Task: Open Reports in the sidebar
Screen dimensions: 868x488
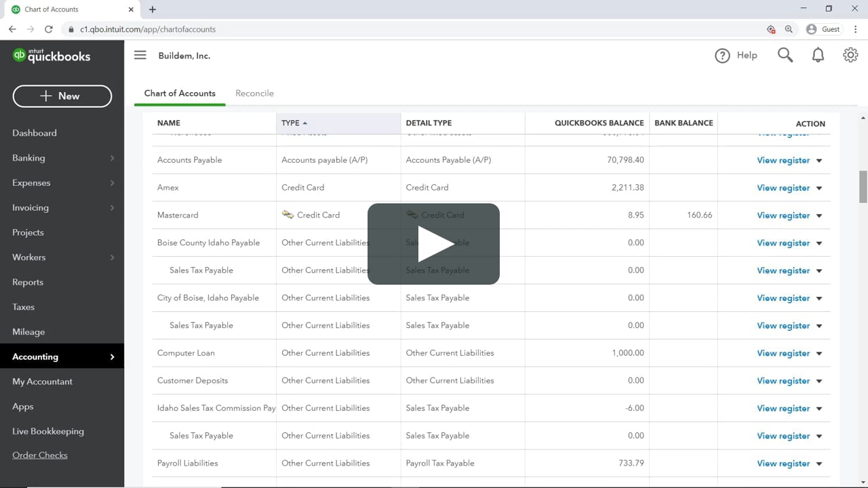Action: point(28,282)
